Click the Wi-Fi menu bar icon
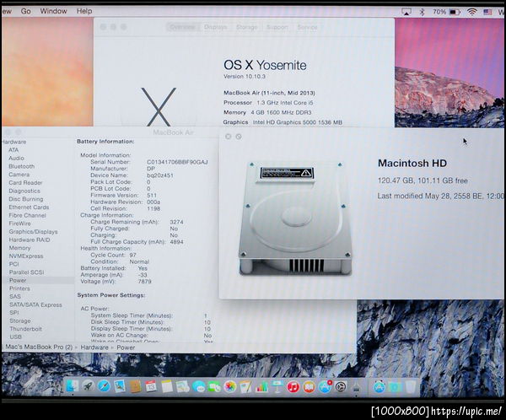This screenshot has width=506, height=420. (471, 12)
